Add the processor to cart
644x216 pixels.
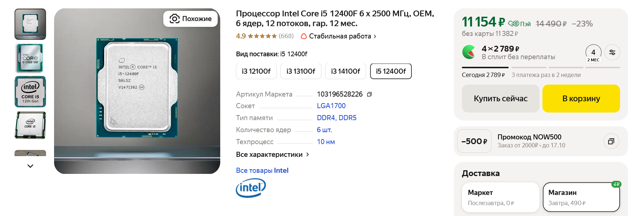[581, 98]
